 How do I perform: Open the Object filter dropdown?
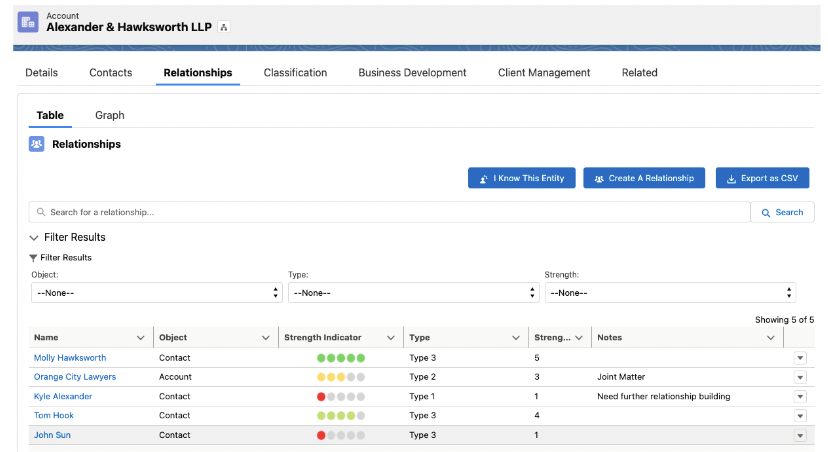click(157, 293)
